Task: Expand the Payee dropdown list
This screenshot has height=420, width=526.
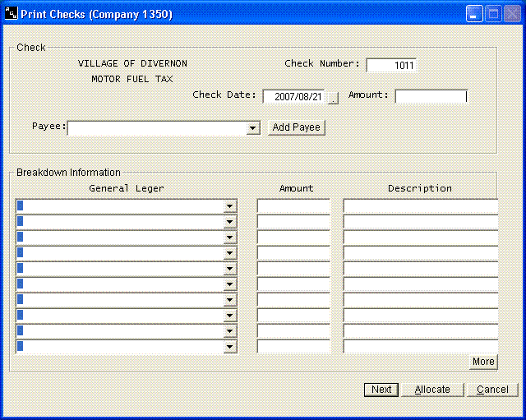Action: (x=252, y=128)
